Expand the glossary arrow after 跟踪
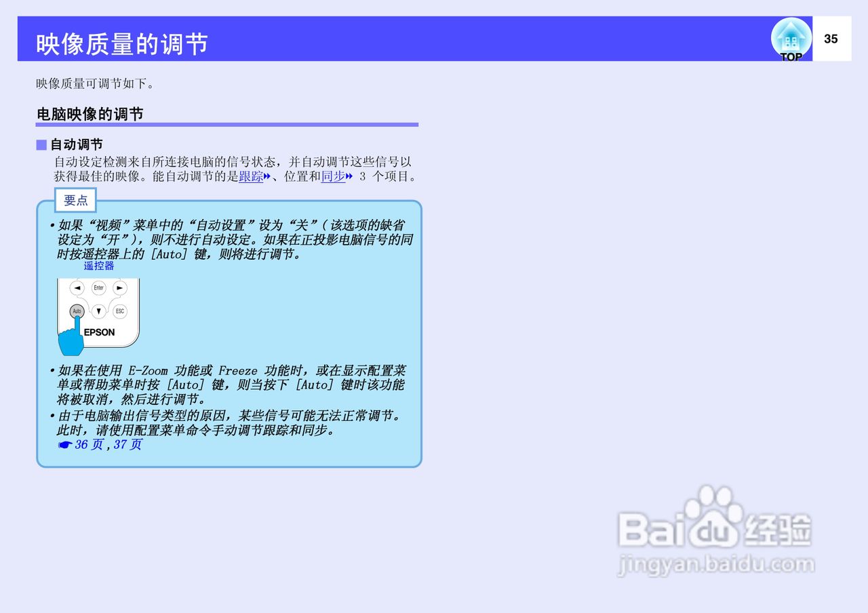The image size is (868, 613). 266,176
